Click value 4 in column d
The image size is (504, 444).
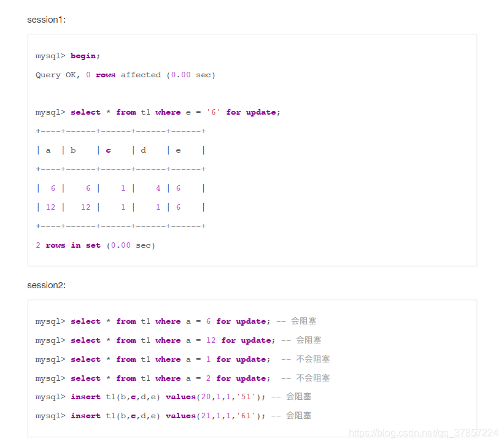pyautogui.click(x=158, y=188)
